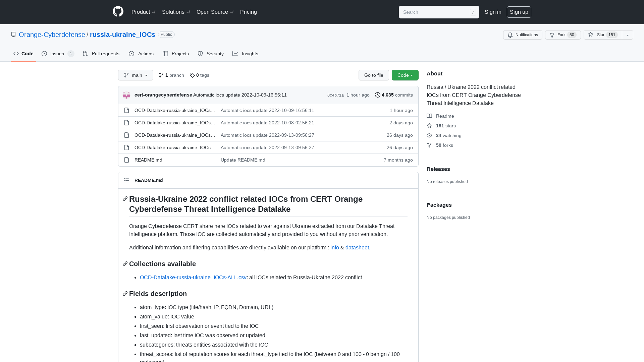Click the slash shortcut icon in search

[x=473, y=12]
